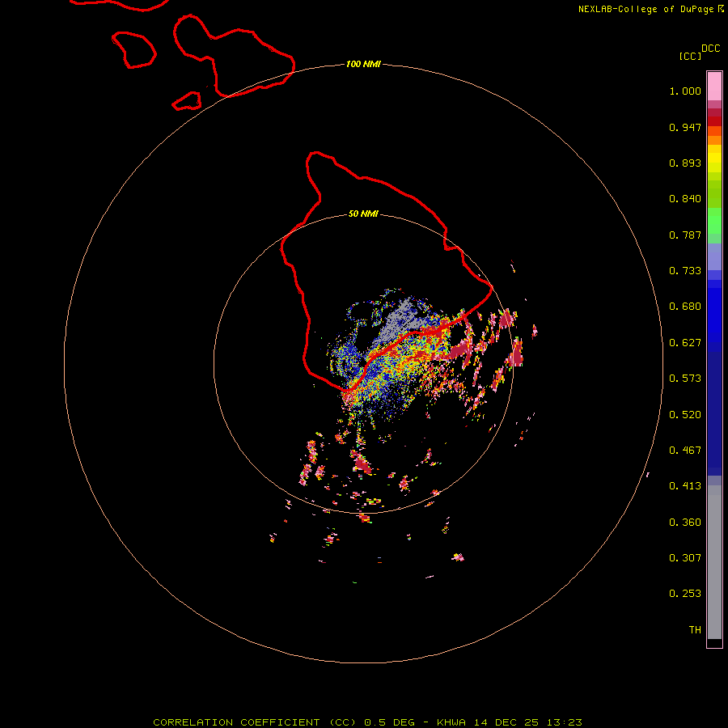Screen dimensions: 728x728
Task: Click the TH threshold label
Action: coord(695,630)
